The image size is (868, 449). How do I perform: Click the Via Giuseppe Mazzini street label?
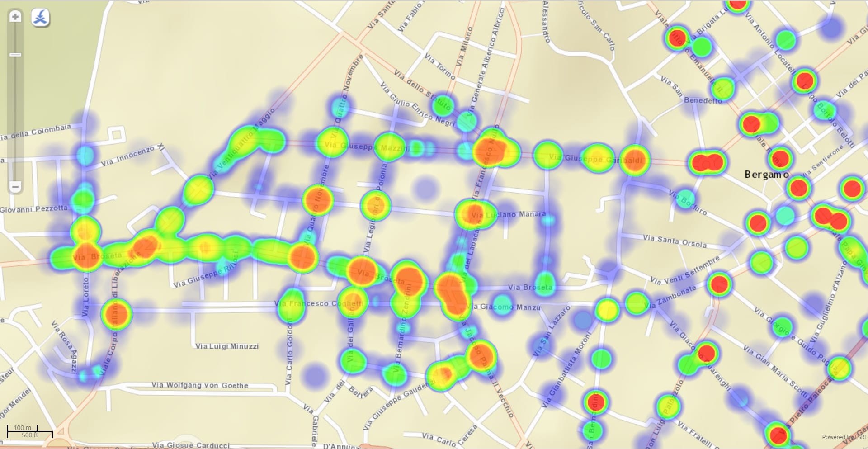[x=367, y=147]
